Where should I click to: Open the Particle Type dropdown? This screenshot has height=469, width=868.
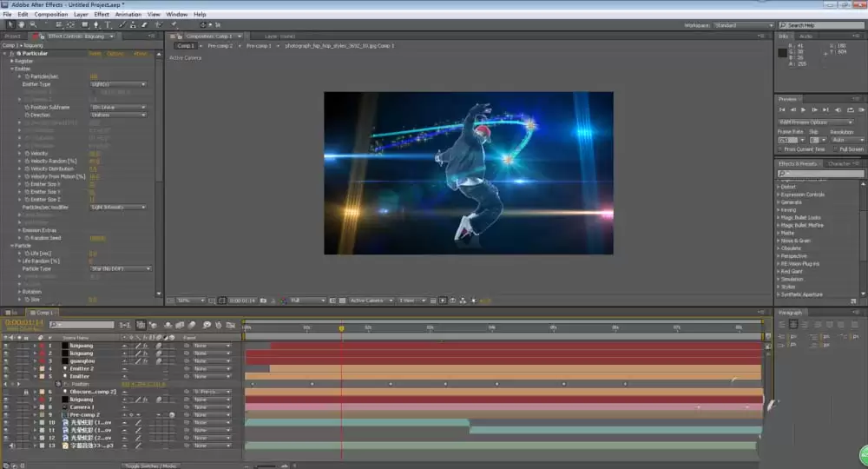coord(120,268)
